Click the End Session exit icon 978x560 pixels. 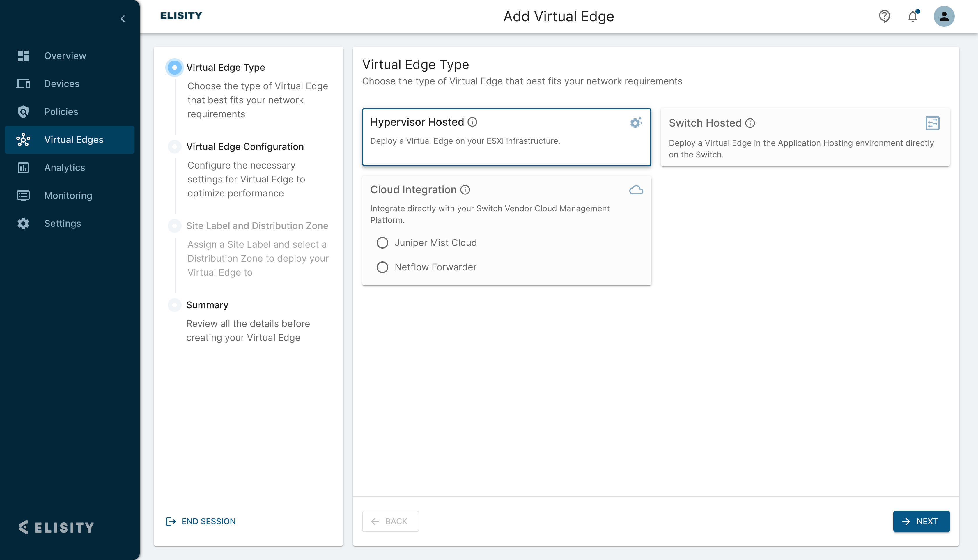171,521
